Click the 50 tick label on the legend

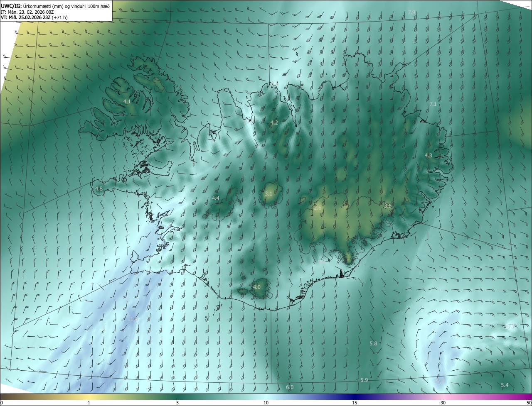click(x=529, y=403)
